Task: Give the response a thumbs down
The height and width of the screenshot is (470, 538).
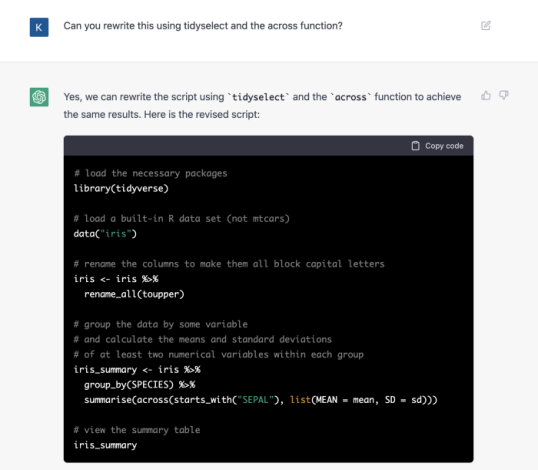Action: coord(503,95)
